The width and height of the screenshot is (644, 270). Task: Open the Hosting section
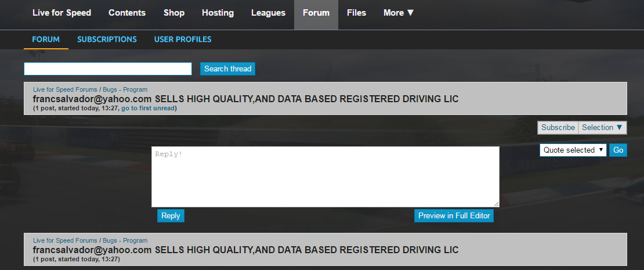(x=218, y=13)
